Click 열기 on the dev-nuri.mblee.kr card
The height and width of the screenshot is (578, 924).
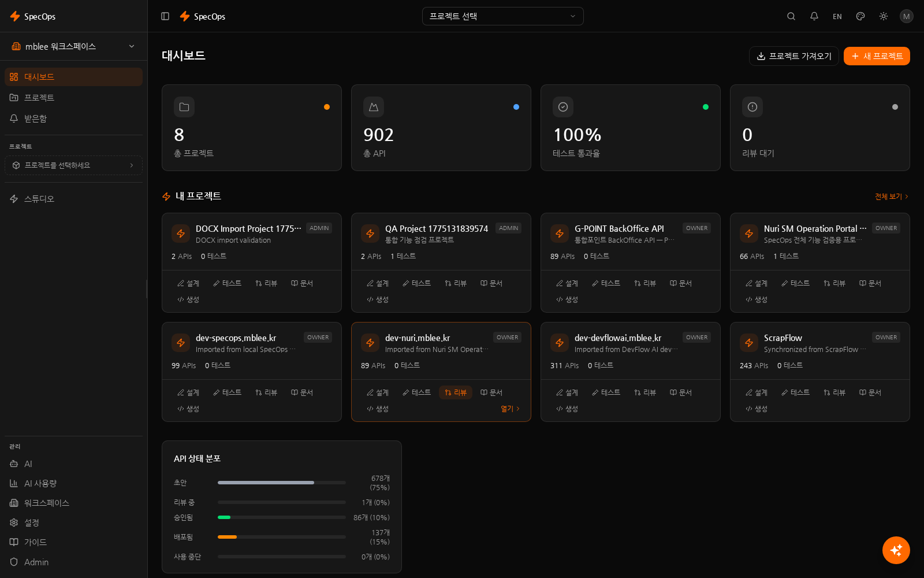tap(510, 409)
